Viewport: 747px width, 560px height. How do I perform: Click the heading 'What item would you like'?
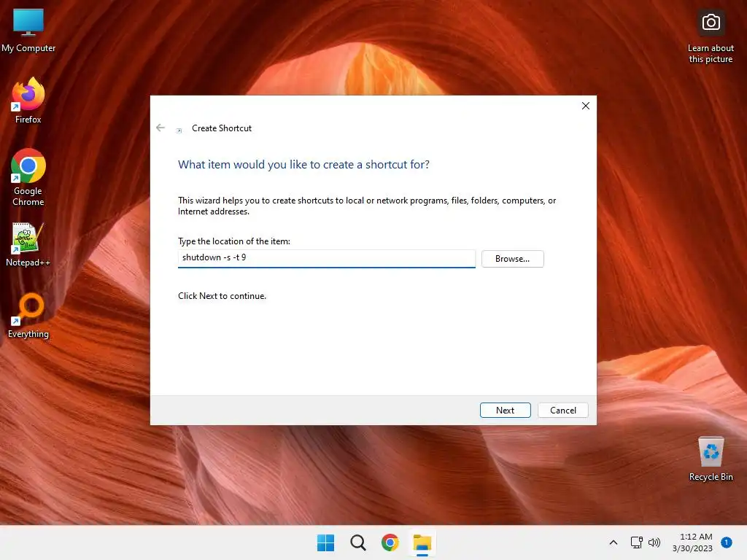(x=303, y=165)
